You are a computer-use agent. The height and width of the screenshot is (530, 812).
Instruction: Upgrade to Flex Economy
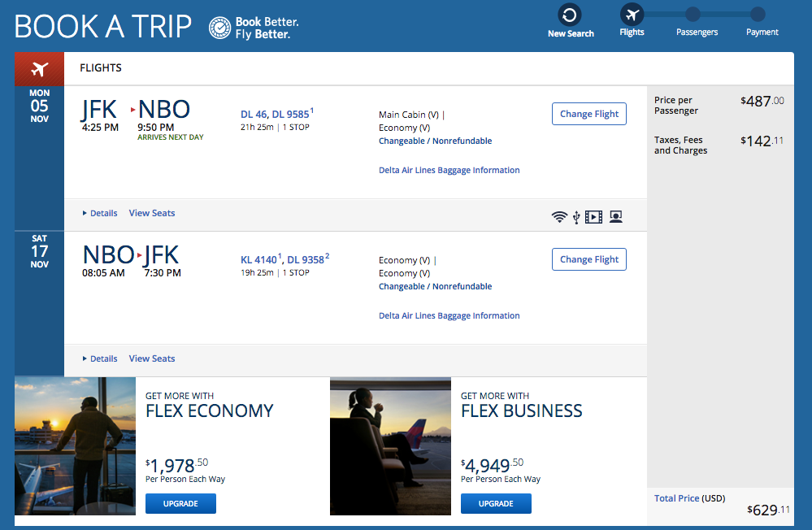pyautogui.click(x=180, y=504)
